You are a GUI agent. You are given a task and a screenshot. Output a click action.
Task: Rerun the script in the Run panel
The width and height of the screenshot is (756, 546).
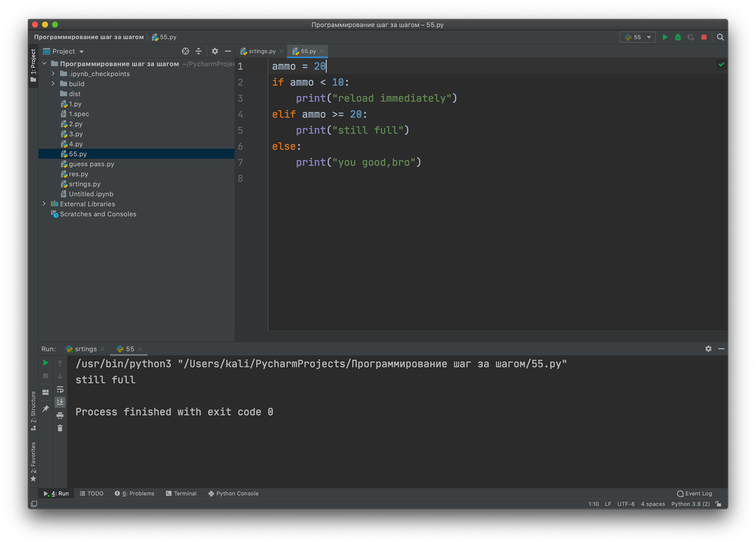(45, 363)
